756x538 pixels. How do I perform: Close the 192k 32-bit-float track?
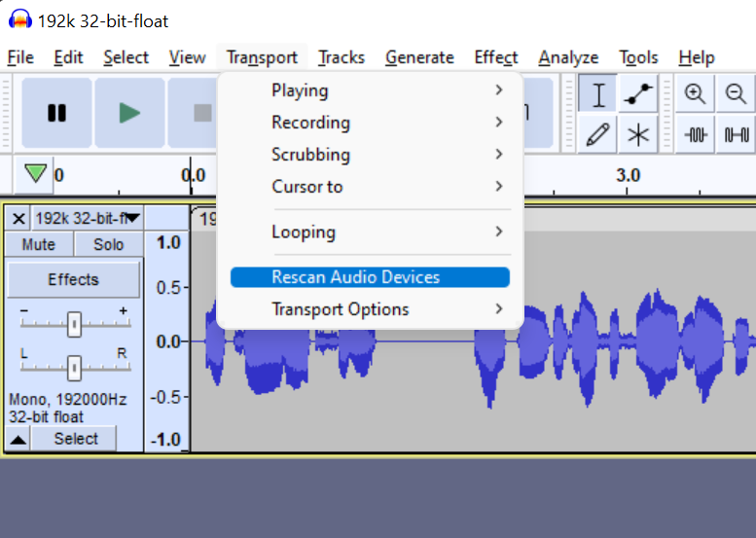tap(18, 219)
